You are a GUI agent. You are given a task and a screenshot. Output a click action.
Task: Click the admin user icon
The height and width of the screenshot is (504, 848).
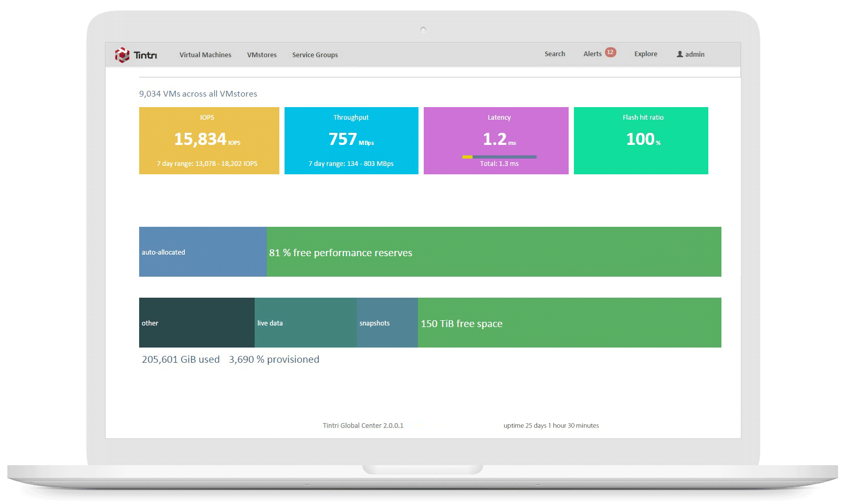click(680, 54)
